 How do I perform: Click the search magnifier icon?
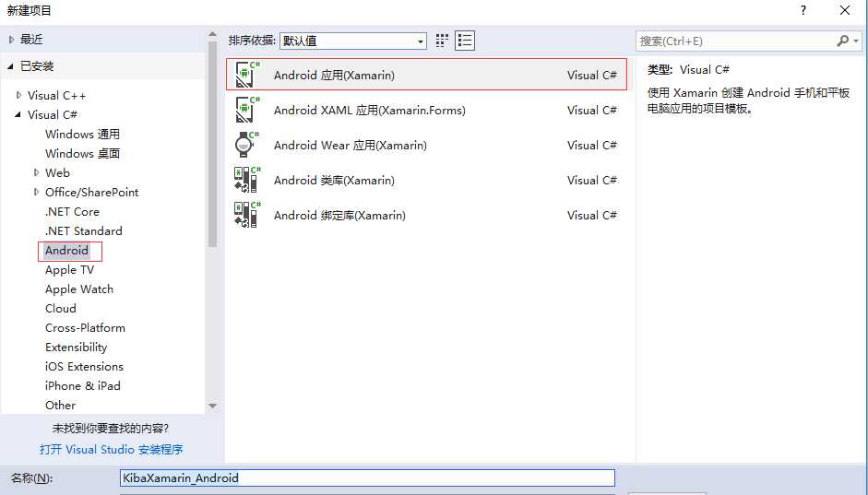click(x=842, y=41)
